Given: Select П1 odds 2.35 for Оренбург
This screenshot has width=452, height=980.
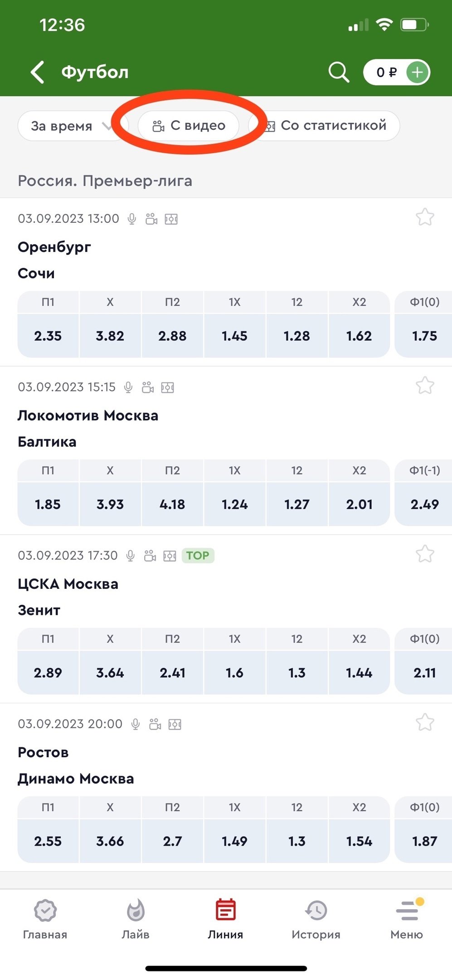Looking at the screenshot, I should pyautogui.click(x=48, y=336).
